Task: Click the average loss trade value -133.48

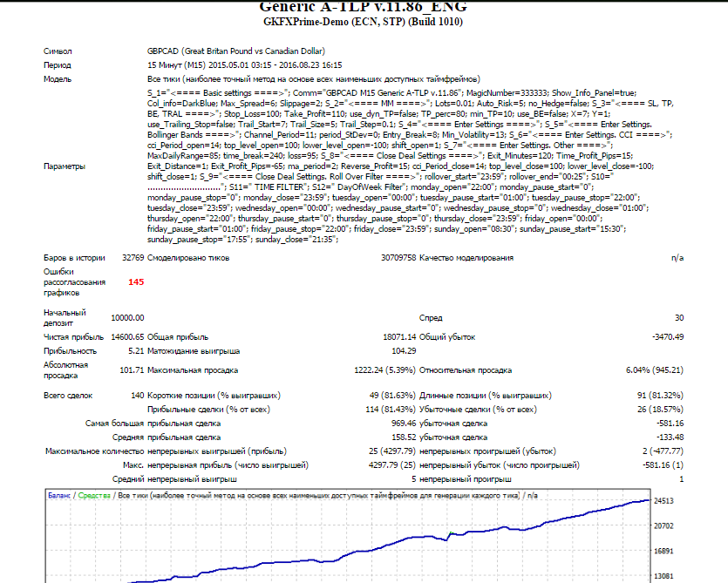Action: pos(670,437)
